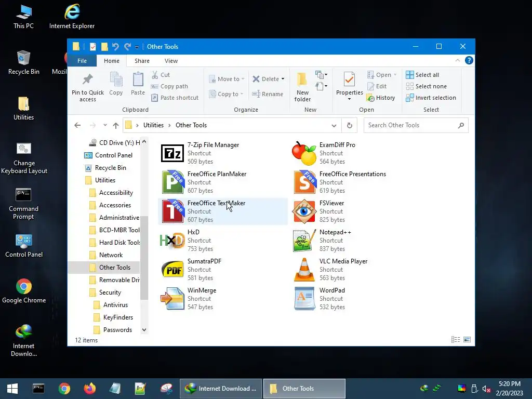Go up one folder level arrow
Viewport: 532px width, 399px height.
click(116, 126)
